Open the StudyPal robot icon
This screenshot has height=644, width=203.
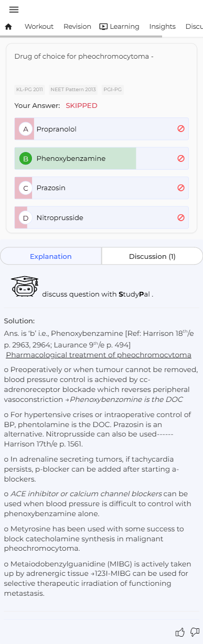[x=25, y=286]
